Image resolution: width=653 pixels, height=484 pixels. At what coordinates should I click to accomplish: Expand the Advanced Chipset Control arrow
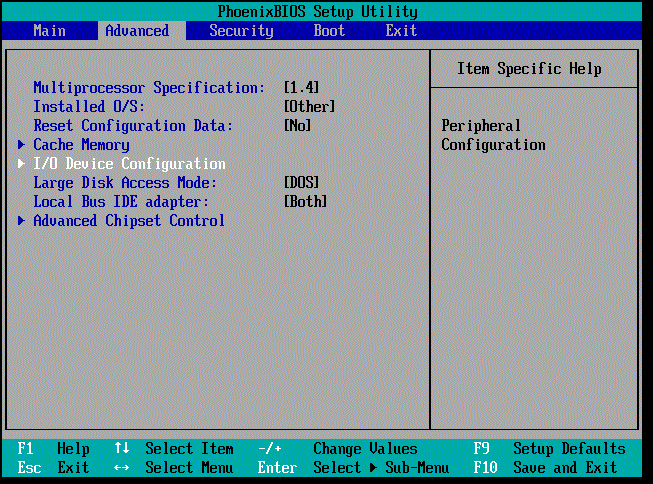(22, 220)
